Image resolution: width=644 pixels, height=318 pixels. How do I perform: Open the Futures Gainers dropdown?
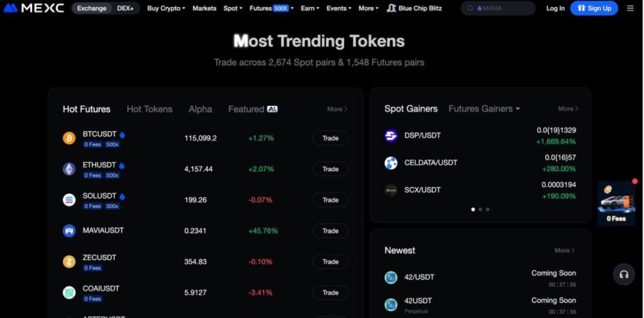484,109
